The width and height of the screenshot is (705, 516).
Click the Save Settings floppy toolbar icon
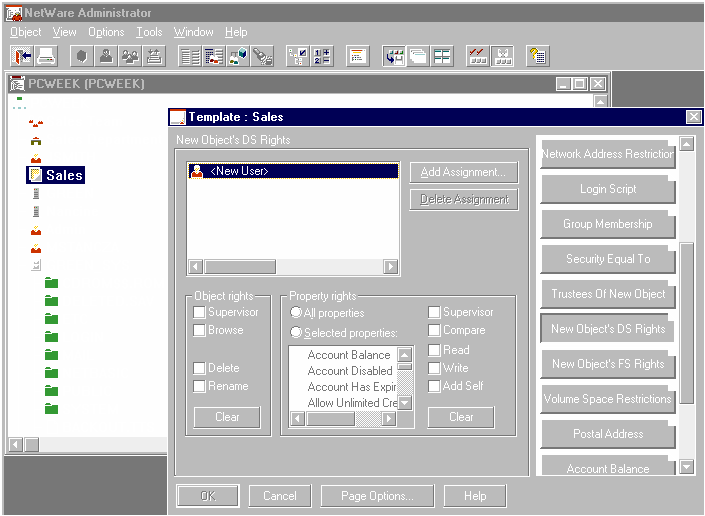pyautogui.click(x=394, y=56)
